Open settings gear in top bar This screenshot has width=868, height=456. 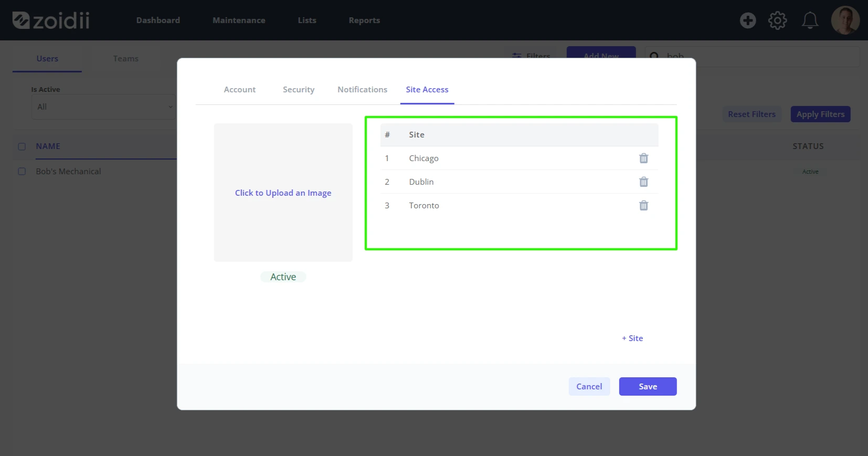click(777, 20)
